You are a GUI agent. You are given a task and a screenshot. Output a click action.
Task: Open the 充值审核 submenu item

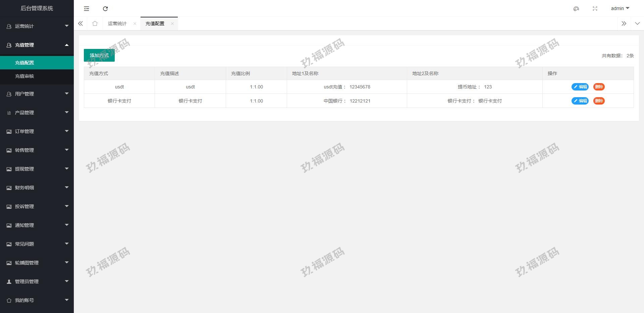point(24,76)
